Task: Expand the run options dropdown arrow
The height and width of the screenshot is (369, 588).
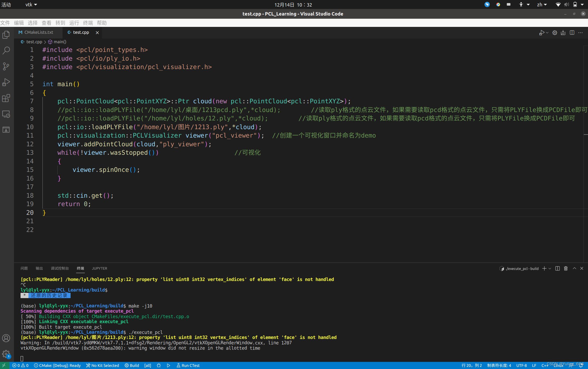Action: pyautogui.click(x=547, y=33)
